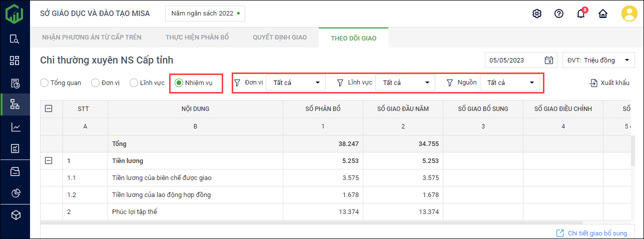Image resolution: width=644 pixels, height=239 pixels.
Task: Click the dashboard grid sidebar icon
Action: (15, 60)
